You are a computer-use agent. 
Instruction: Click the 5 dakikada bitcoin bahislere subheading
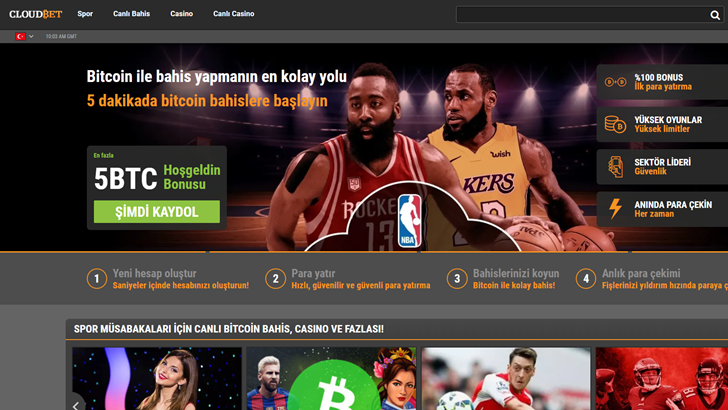(207, 101)
